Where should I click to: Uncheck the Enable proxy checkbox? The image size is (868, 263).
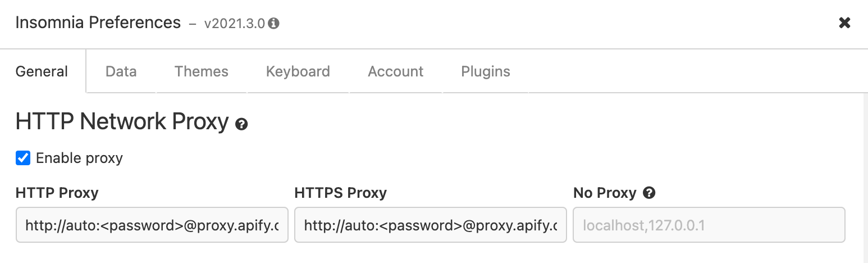[23, 158]
